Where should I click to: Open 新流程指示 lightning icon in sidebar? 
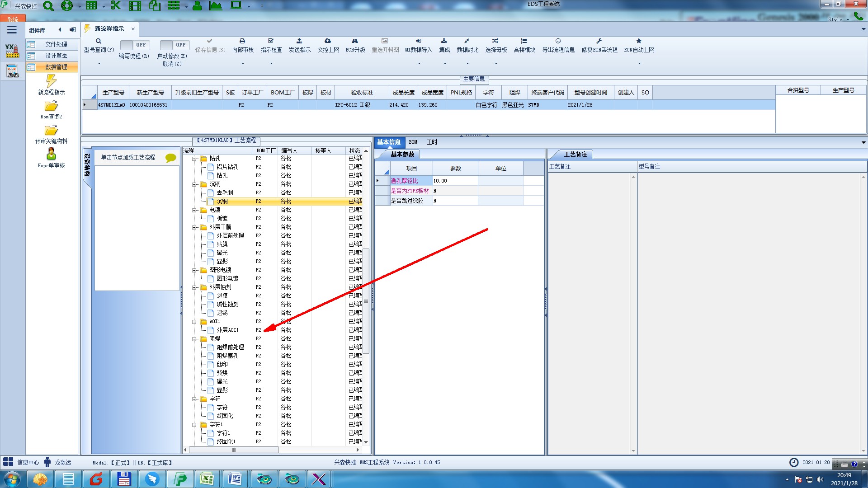tap(51, 81)
